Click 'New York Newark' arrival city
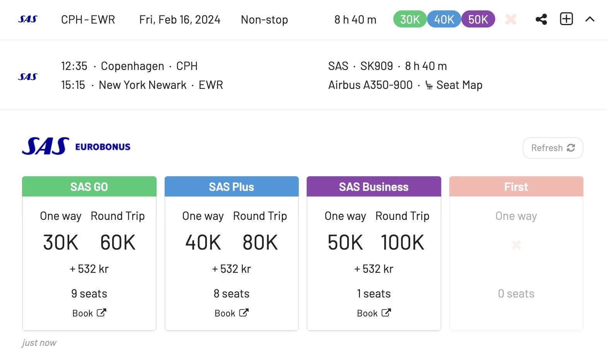Viewport: 607px width, 364px height. (143, 85)
